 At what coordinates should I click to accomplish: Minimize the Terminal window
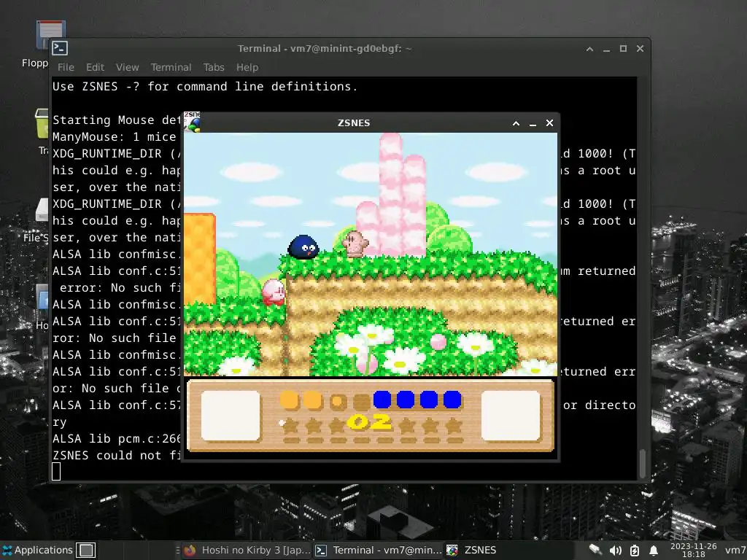[606, 49]
